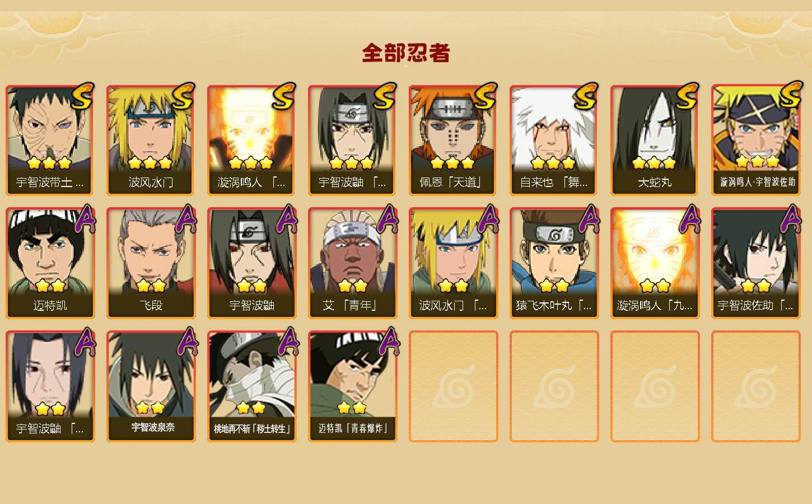Select the 自来也 ninja card
812x504 pixels.
click(x=554, y=140)
